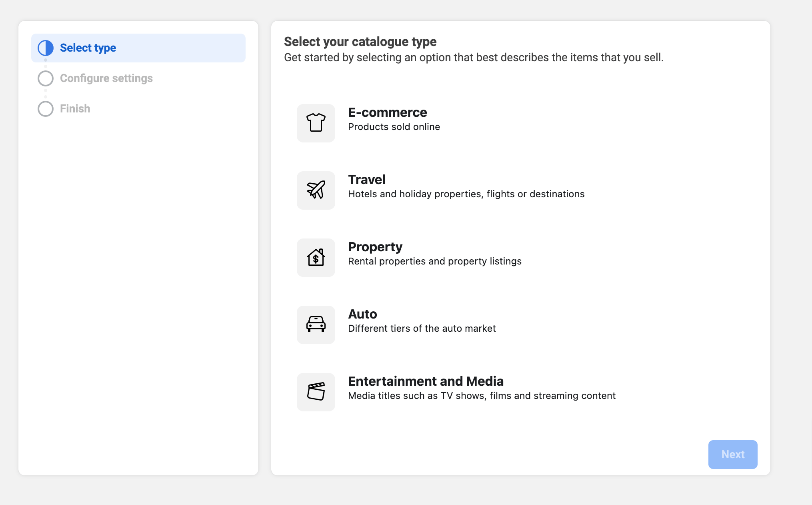812x505 pixels.
Task: Click the Select type step progress icon
Action: click(x=46, y=48)
